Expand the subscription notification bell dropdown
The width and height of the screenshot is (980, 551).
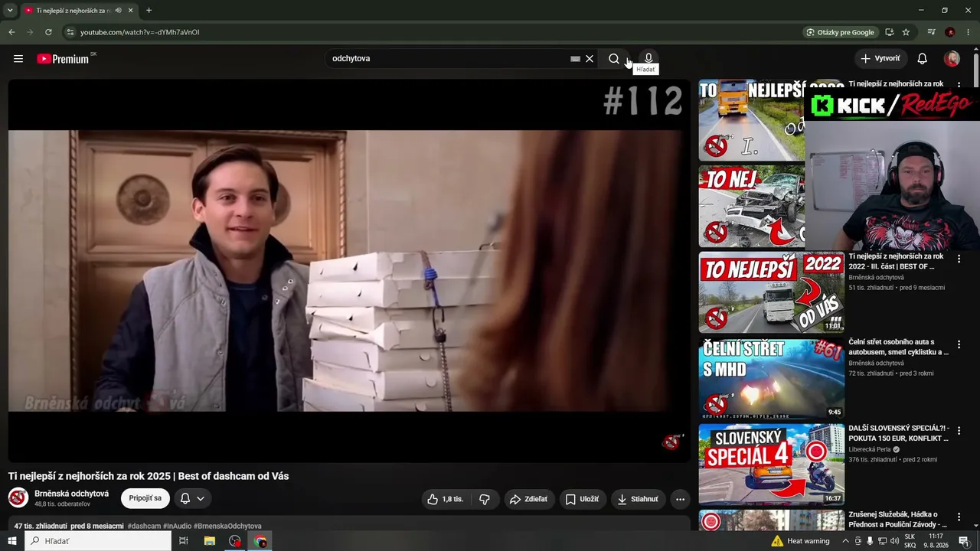pos(192,498)
